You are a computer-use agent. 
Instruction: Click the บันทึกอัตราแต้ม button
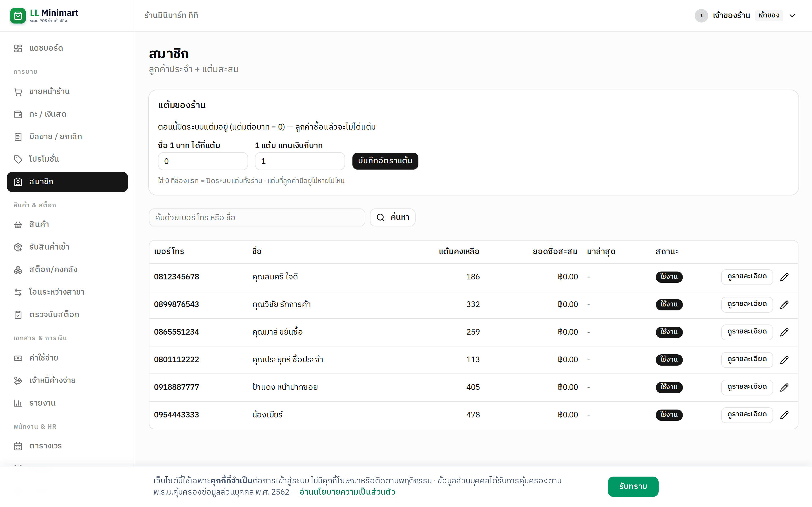tap(385, 161)
